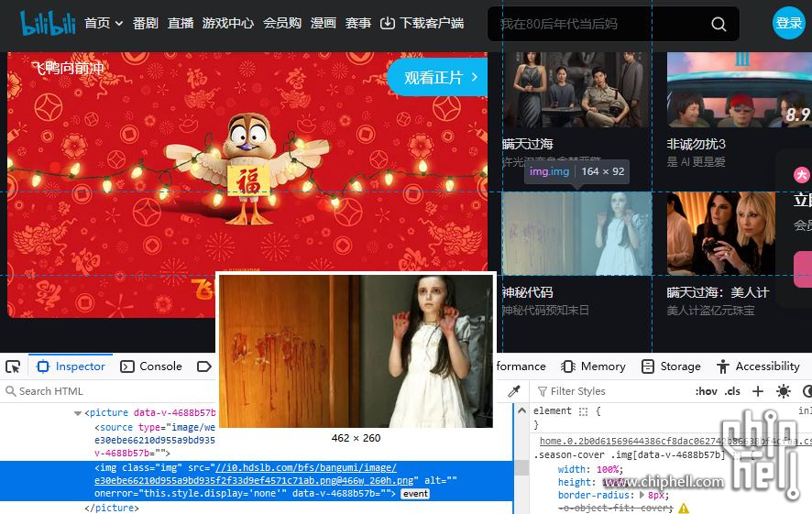
Task: Click the width 100% value
Action: pyautogui.click(x=608, y=469)
